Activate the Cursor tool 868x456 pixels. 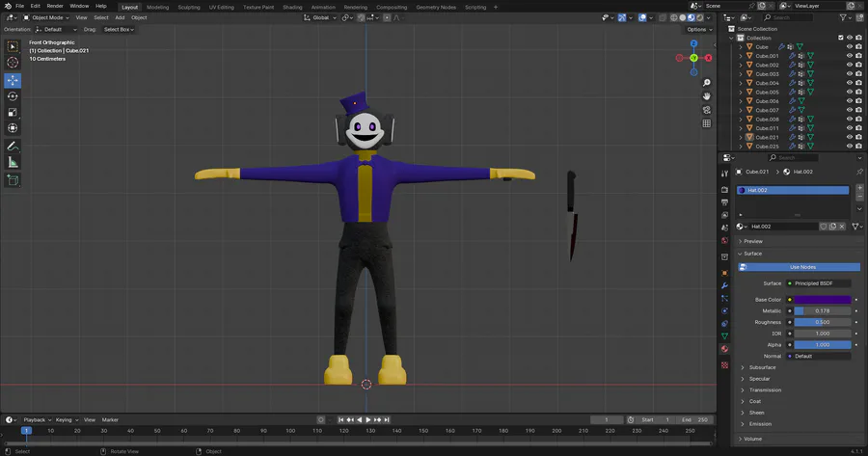coord(13,63)
